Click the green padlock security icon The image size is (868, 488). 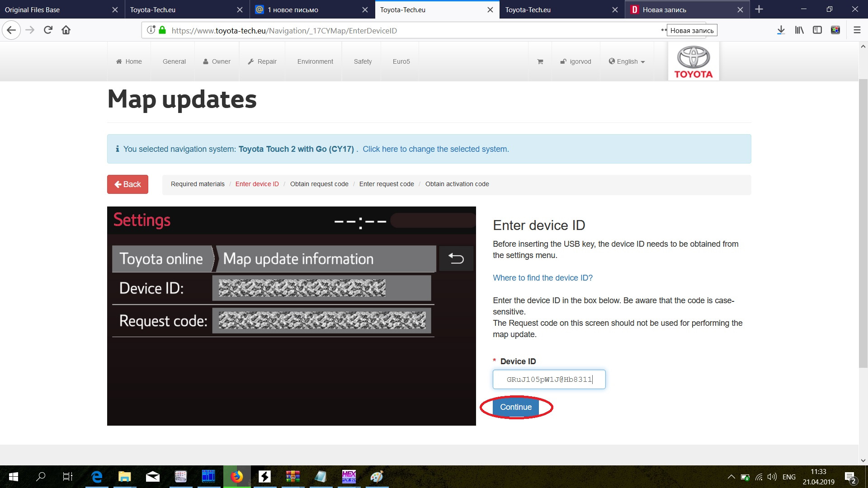(162, 30)
